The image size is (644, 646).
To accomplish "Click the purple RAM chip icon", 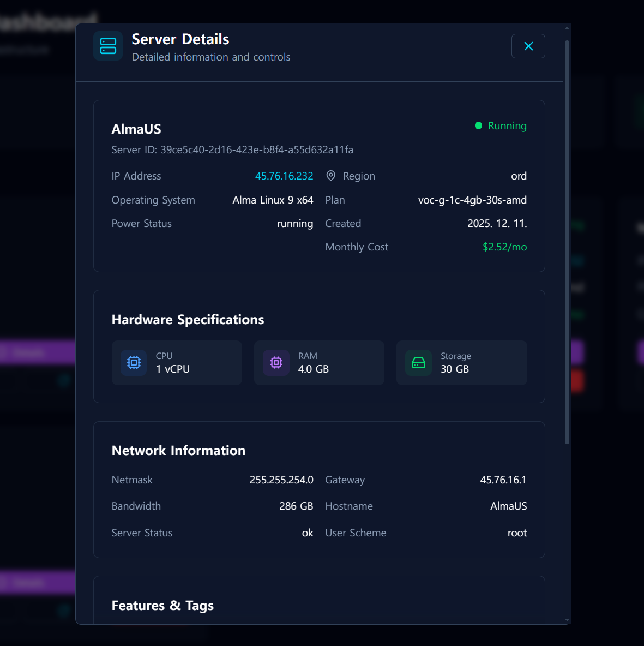I will [x=276, y=362].
